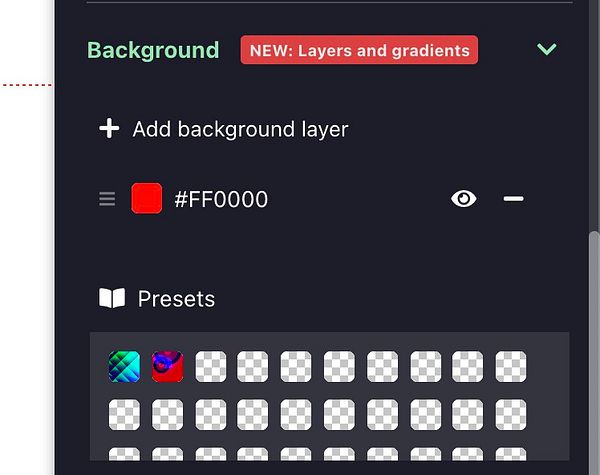Select the last empty preset in first row

tap(510, 366)
